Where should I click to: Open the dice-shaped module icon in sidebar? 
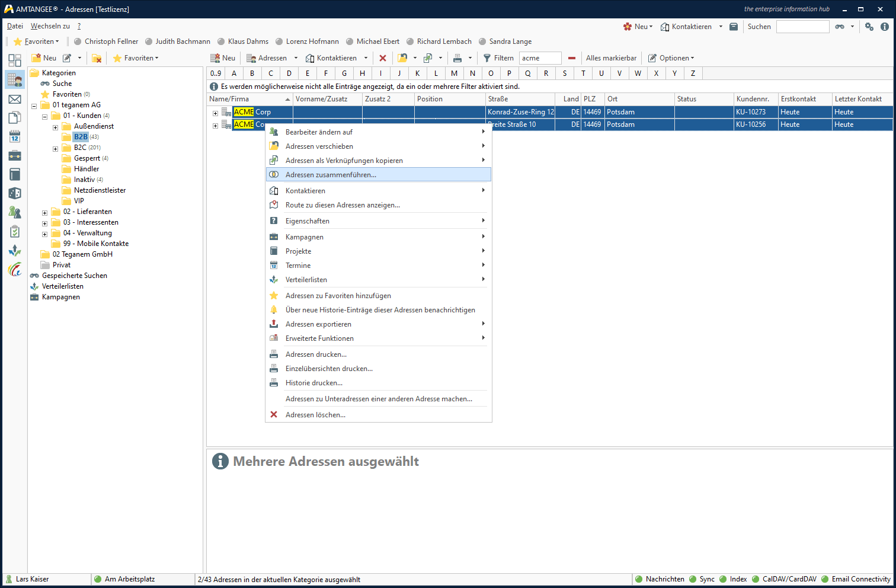coord(15,193)
